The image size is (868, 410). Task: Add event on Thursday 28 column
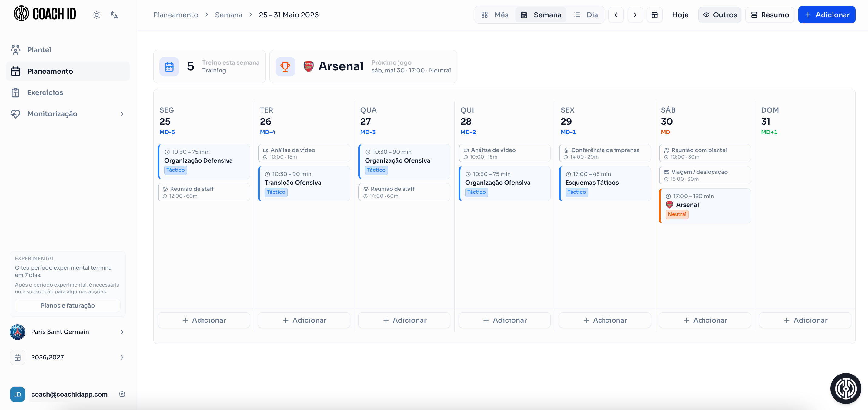[x=504, y=320]
